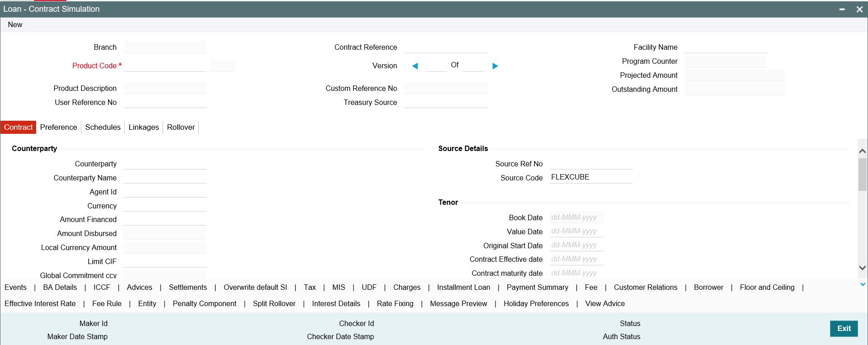Click Exit button

pyautogui.click(x=844, y=329)
